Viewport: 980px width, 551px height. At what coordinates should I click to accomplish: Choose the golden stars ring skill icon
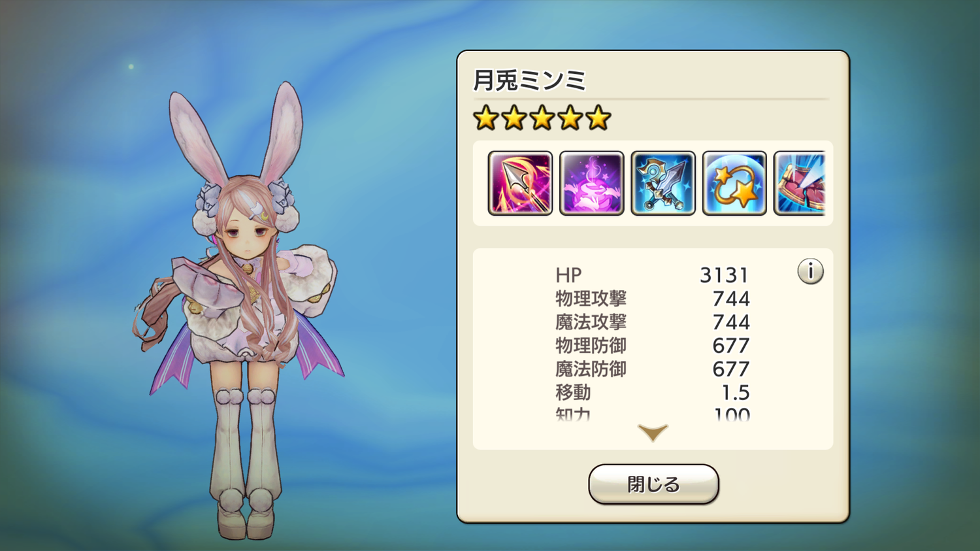coord(734,183)
